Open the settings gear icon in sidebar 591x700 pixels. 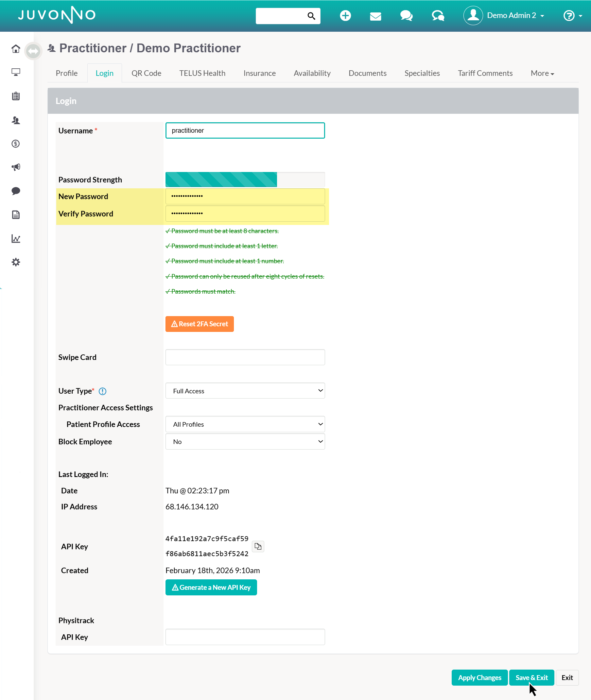click(x=16, y=262)
